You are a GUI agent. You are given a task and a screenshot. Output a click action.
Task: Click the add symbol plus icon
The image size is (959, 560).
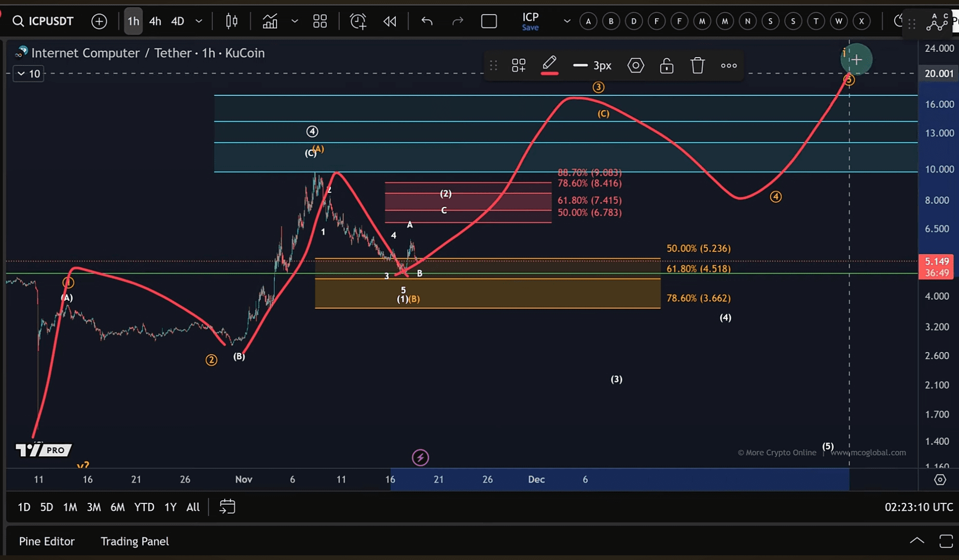99,21
